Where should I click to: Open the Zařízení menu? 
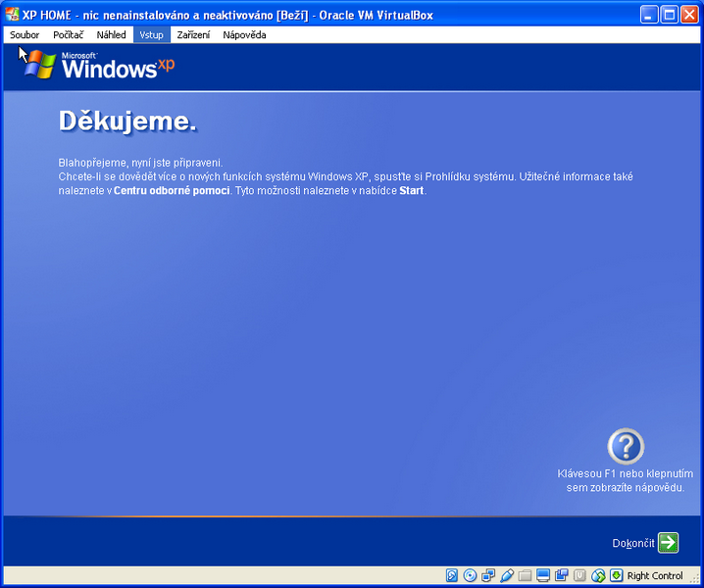193,35
